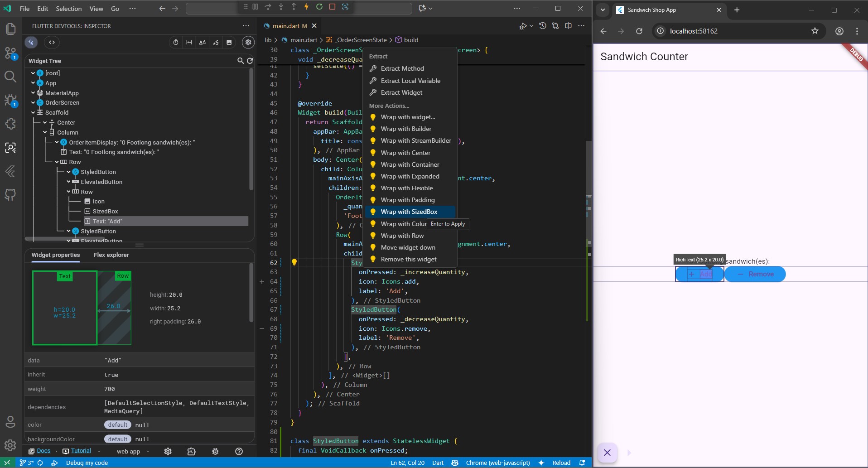Viewport: 868px width, 468px height.
Task: Search the Widget Tree with the magnifier icon
Action: 240,60
